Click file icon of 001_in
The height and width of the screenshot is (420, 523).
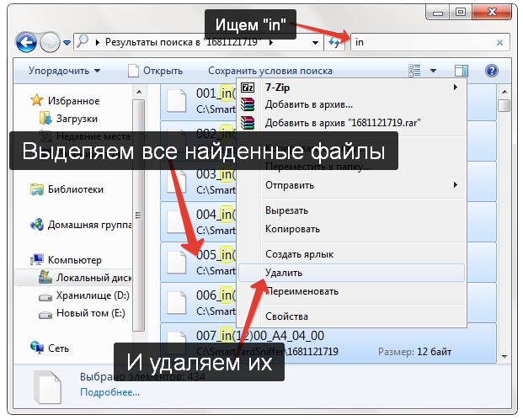point(177,101)
